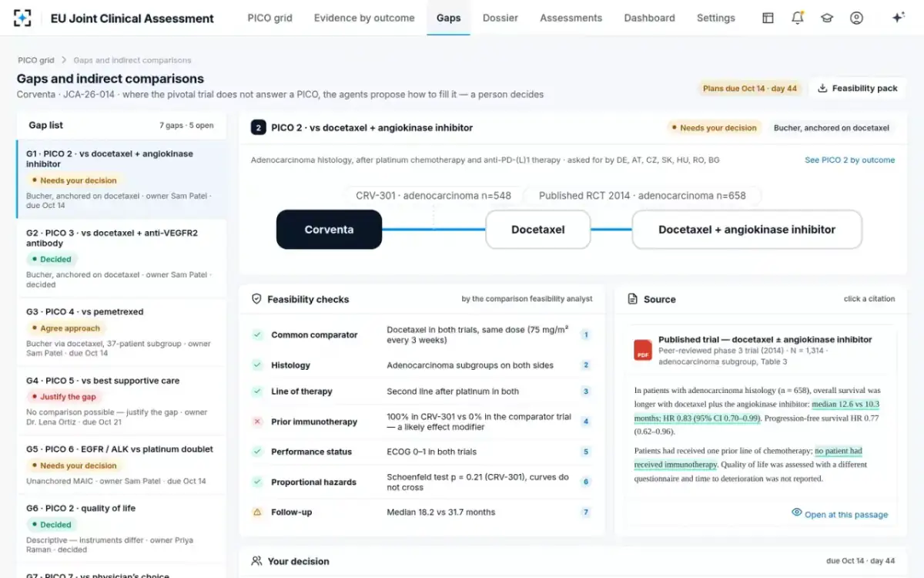Click the Corventa node in the comparison diagram
Image resolution: width=924 pixels, height=578 pixels.
[x=329, y=230]
